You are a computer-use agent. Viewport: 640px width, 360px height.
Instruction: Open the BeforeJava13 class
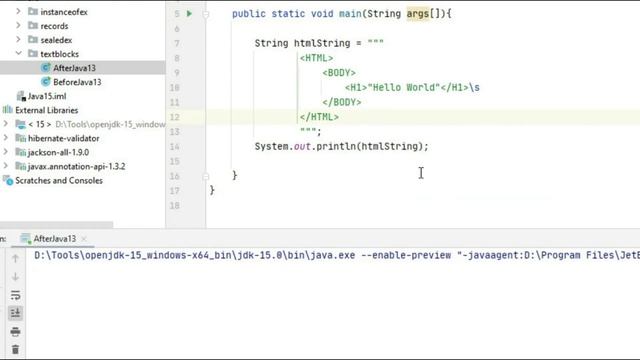77,82
